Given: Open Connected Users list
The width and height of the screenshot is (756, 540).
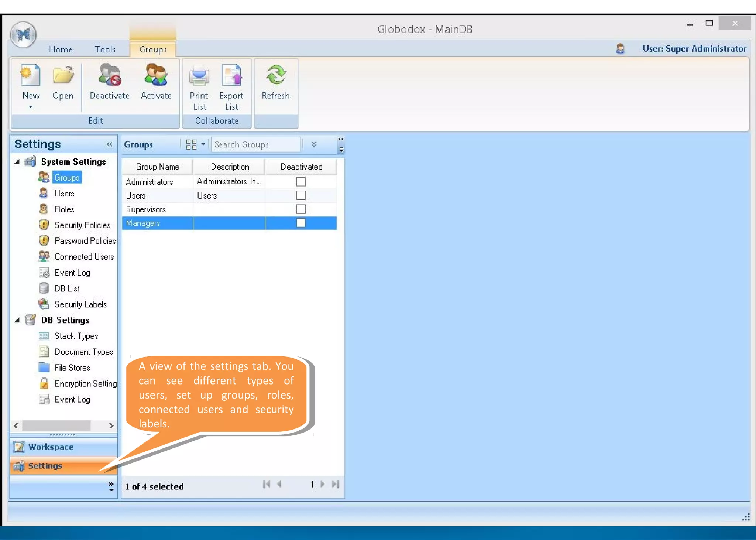Looking at the screenshot, I should tap(84, 257).
